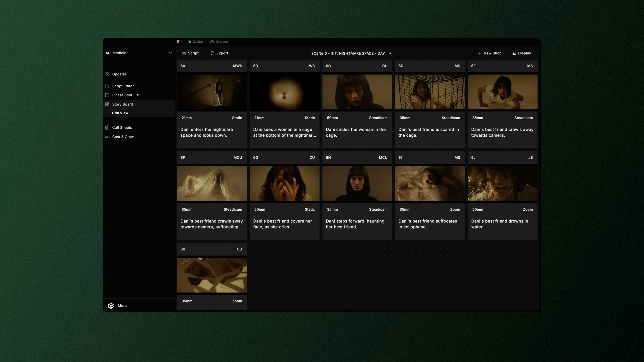This screenshot has width=644, height=362.
Task: Click 'Dani steps forward, haunting' description
Action: [355, 224]
